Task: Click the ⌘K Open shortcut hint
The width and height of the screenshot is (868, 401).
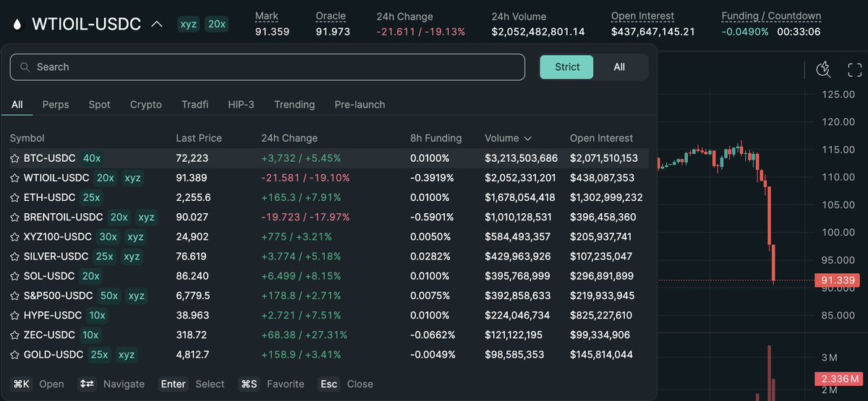Action: [38, 384]
